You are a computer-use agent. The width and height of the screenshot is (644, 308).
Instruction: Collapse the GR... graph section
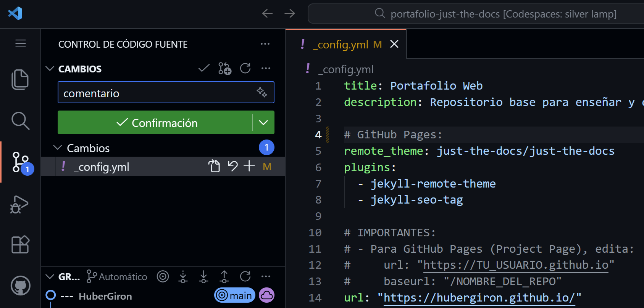50,276
